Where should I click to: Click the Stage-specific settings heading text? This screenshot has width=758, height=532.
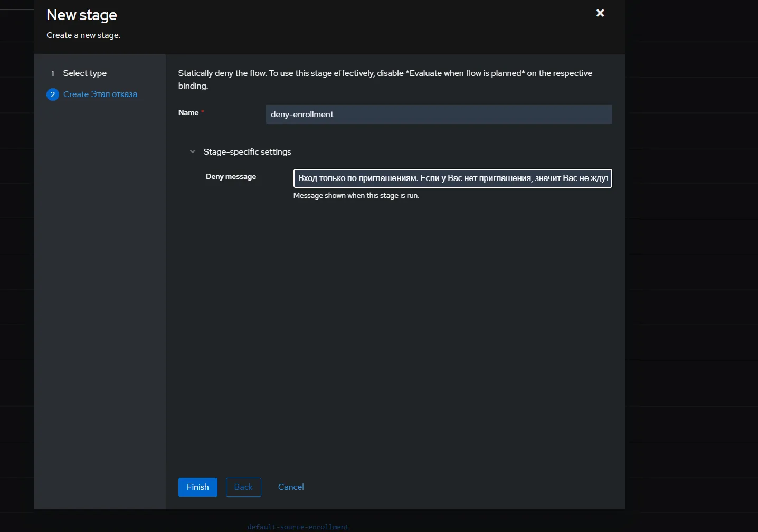pos(247,152)
